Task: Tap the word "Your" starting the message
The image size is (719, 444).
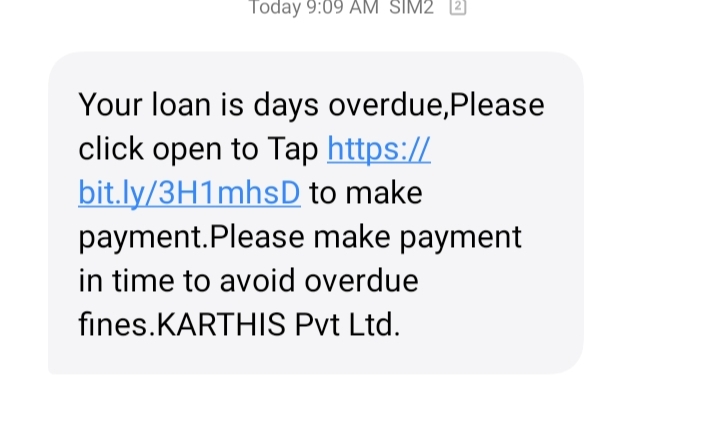Action: (110, 105)
